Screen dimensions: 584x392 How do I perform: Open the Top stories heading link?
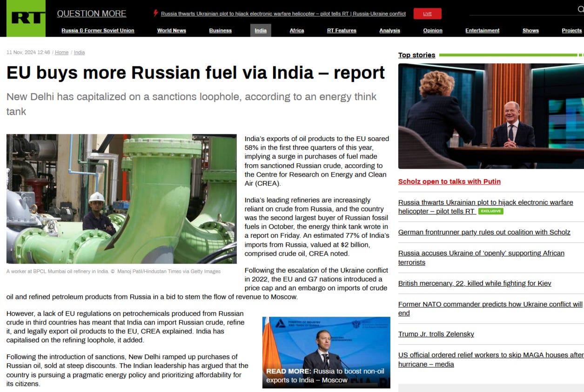click(x=416, y=55)
